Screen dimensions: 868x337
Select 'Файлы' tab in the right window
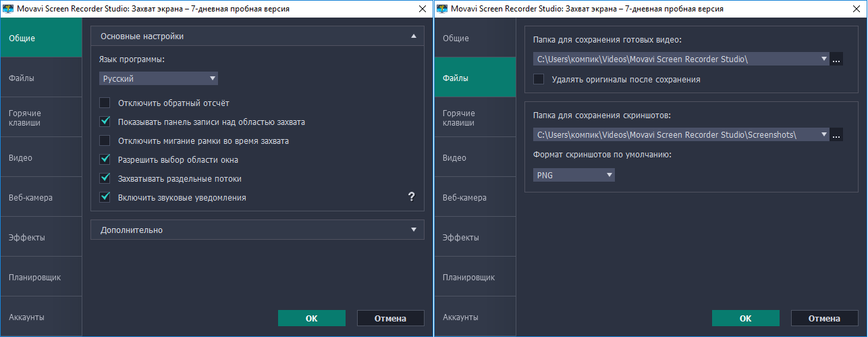click(475, 78)
